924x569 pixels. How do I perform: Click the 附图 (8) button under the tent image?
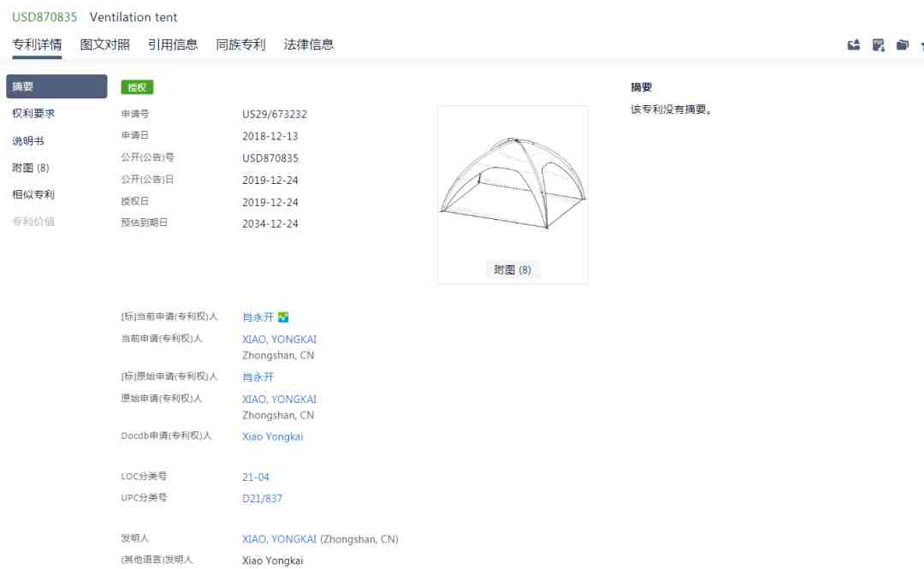click(x=512, y=270)
